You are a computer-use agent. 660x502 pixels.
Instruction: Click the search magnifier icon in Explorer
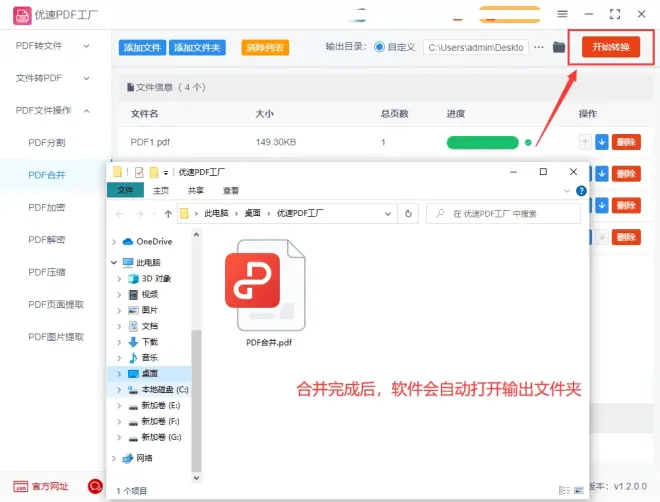tap(440, 213)
